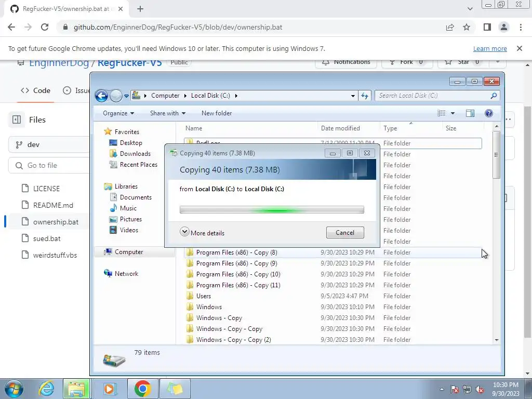Viewport: 532px width, 399px height.
Task: Open LICENSE file in GitHub tree
Action: coord(46,189)
